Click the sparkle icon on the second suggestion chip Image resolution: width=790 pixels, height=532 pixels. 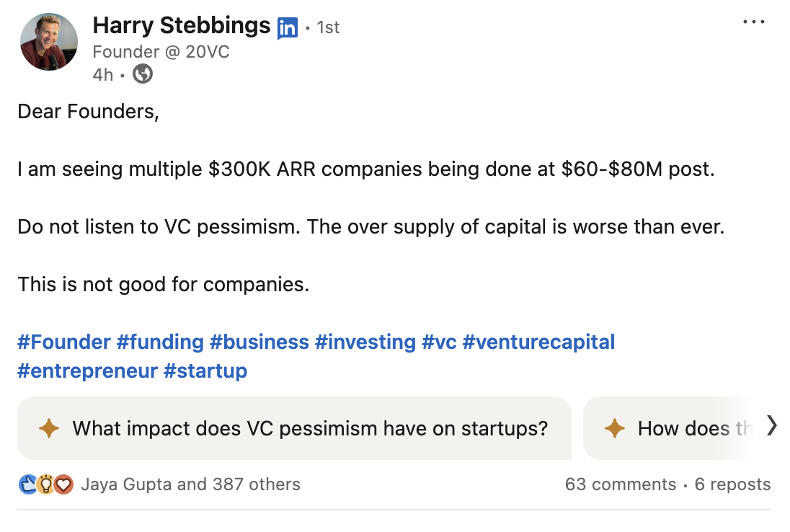point(614,428)
